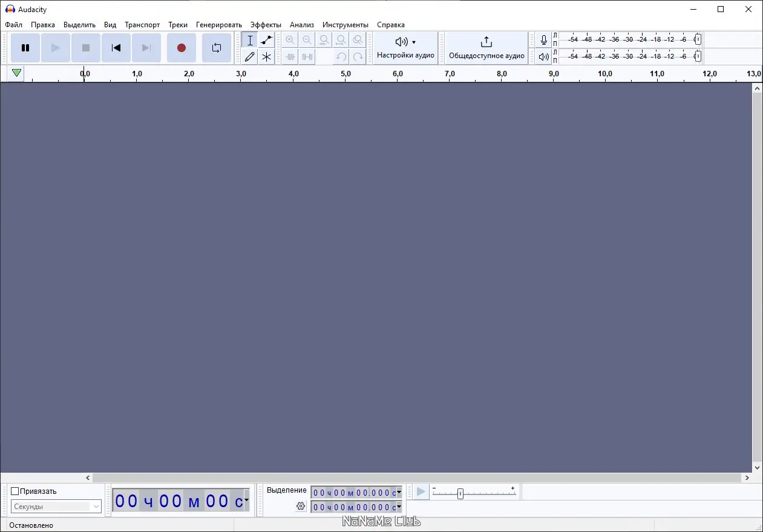The width and height of the screenshot is (763, 532).
Task: Open selection start time format arrow
Action: pyautogui.click(x=399, y=492)
